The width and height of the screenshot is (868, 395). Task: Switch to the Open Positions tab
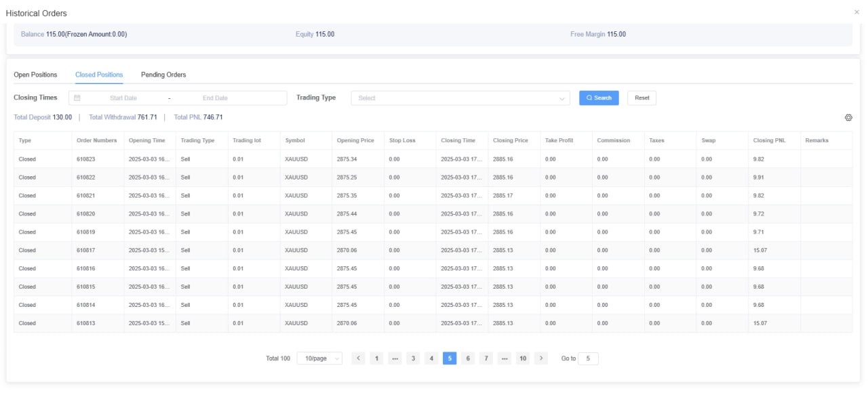pos(35,75)
